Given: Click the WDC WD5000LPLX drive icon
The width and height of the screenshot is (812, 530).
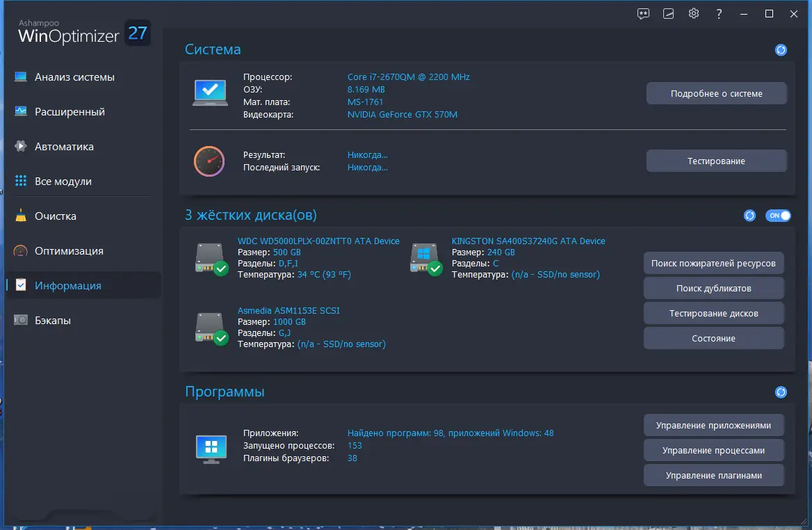Looking at the screenshot, I should (x=211, y=259).
